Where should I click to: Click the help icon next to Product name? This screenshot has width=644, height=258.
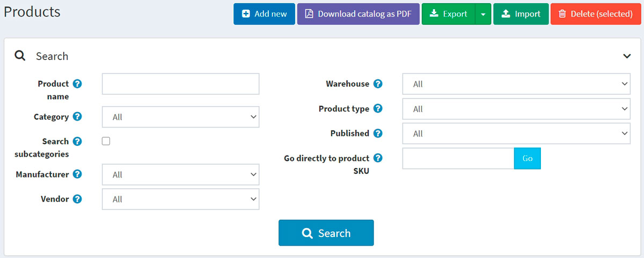coord(77,84)
